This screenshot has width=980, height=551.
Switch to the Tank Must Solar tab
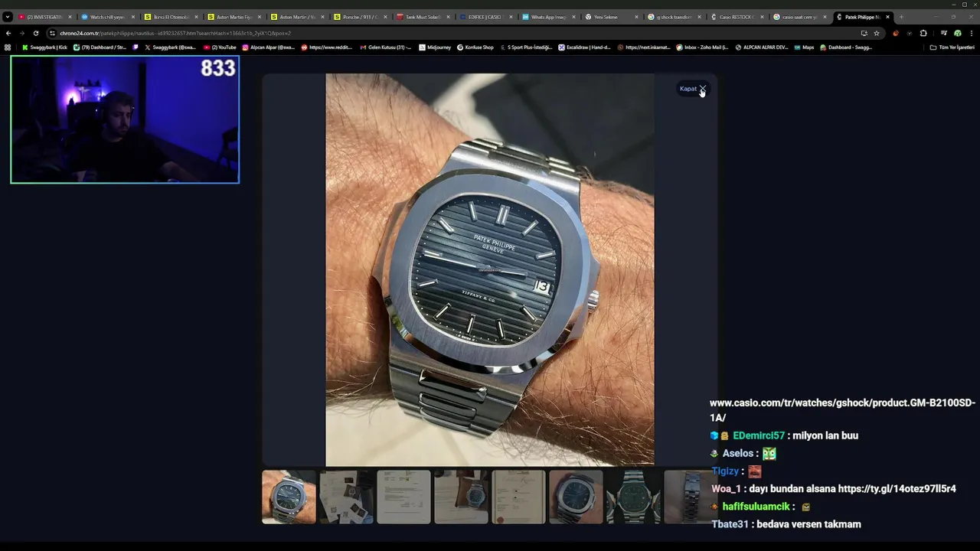click(422, 17)
